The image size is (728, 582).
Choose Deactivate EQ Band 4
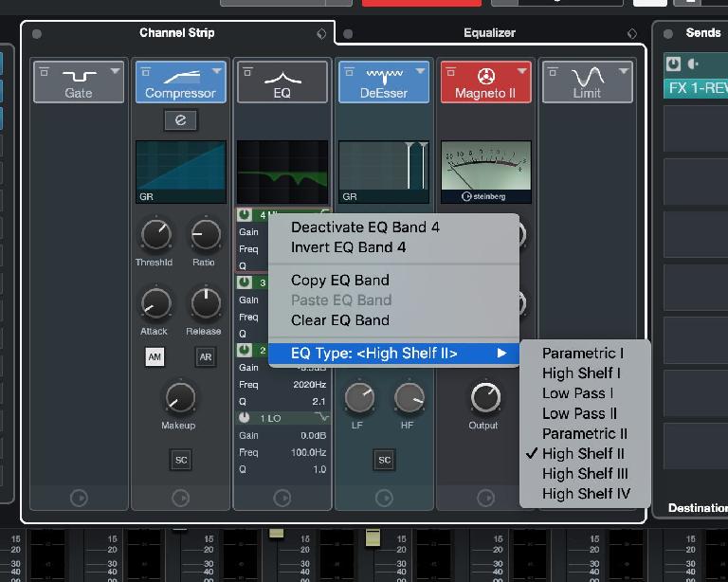[365, 227]
